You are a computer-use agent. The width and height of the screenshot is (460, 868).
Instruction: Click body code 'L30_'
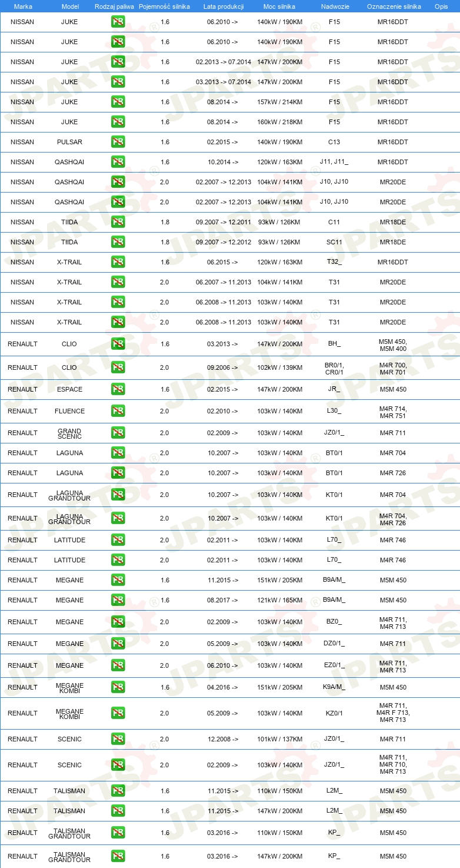(334, 410)
